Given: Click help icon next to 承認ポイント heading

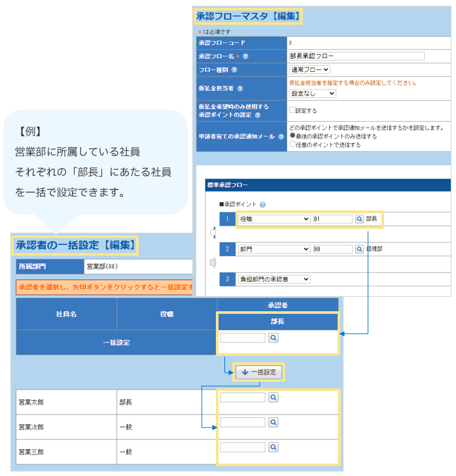Looking at the screenshot, I should pos(262,205).
